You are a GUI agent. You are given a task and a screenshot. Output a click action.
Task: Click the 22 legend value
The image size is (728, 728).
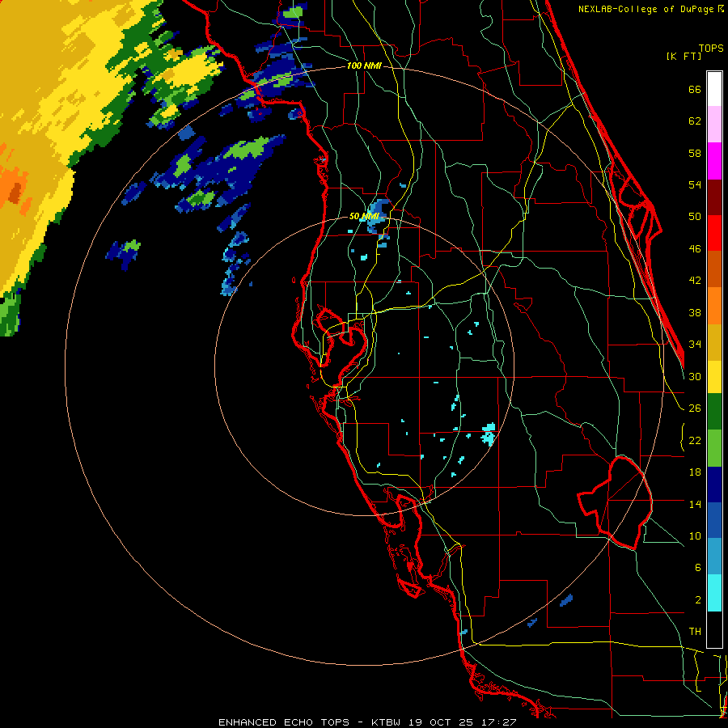pyautogui.click(x=695, y=440)
